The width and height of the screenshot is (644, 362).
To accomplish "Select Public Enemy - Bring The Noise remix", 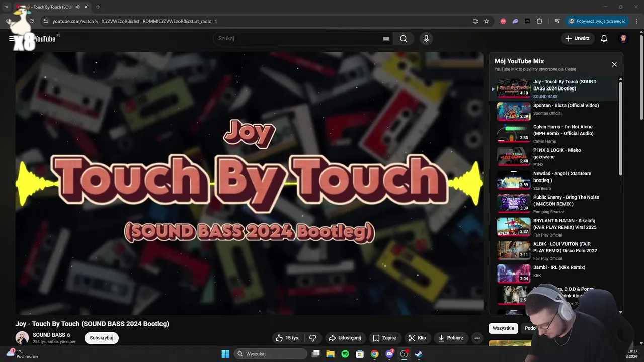I will click(553, 204).
